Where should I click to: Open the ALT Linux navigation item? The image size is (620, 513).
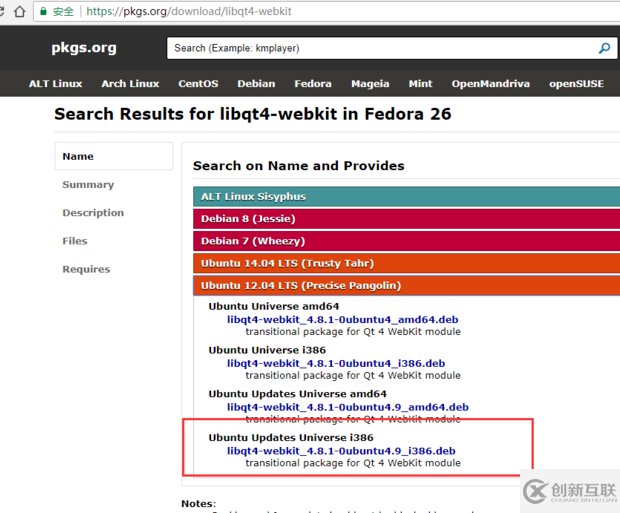[x=55, y=84]
